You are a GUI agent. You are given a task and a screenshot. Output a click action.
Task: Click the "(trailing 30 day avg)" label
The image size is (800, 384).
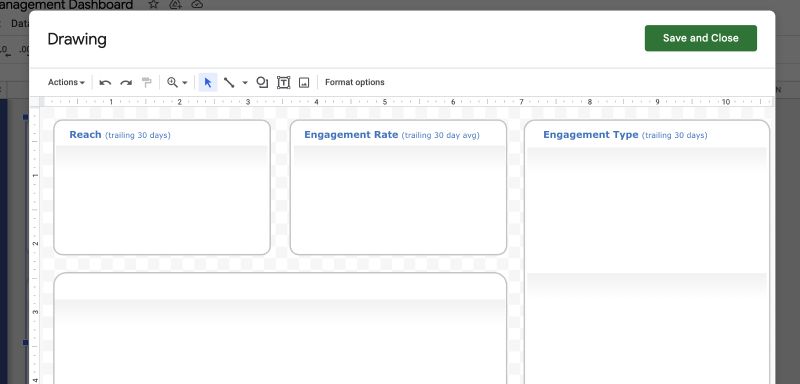tap(440, 135)
